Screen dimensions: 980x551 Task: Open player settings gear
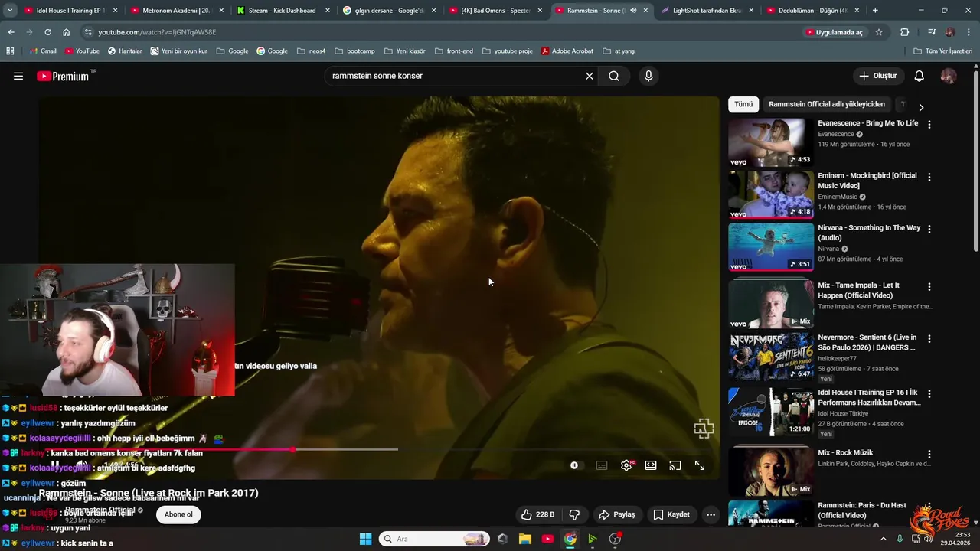point(626,465)
